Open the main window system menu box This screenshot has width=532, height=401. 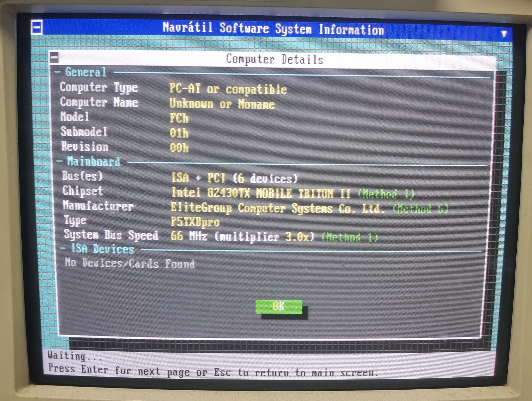[x=37, y=27]
